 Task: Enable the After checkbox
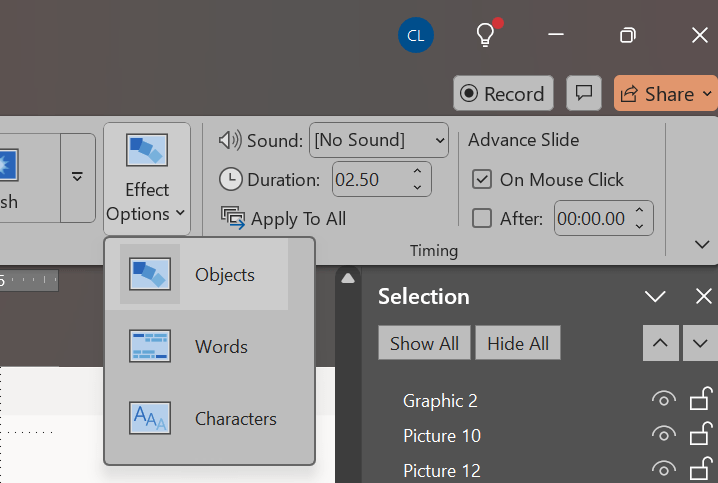click(482, 218)
